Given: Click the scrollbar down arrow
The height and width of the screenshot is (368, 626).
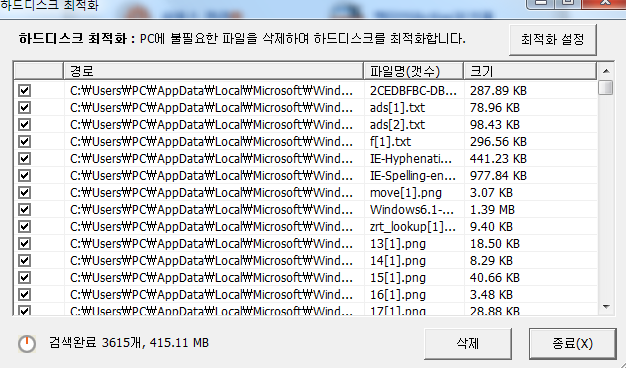Looking at the screenshot, I should coord(606,307).
